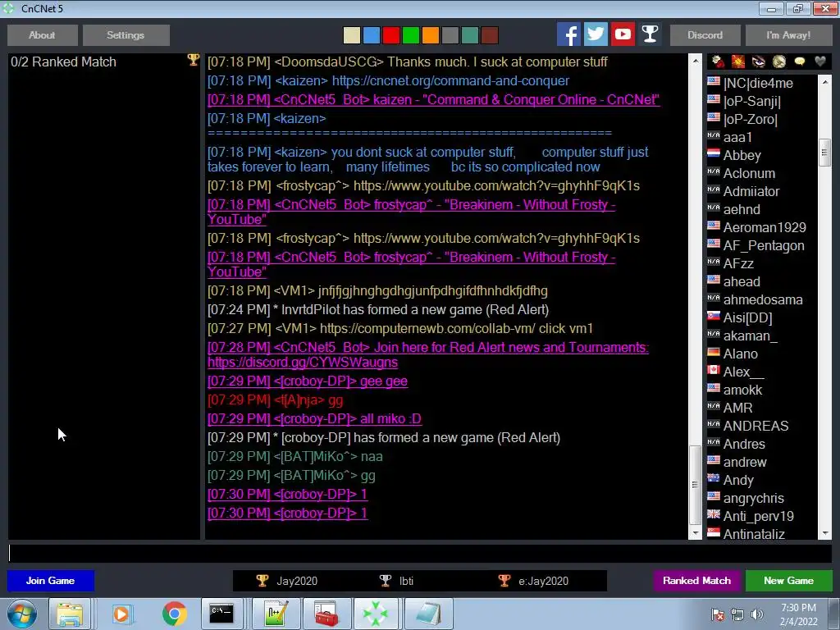Click the volume speaker tray icon

(x=757, y=614)
